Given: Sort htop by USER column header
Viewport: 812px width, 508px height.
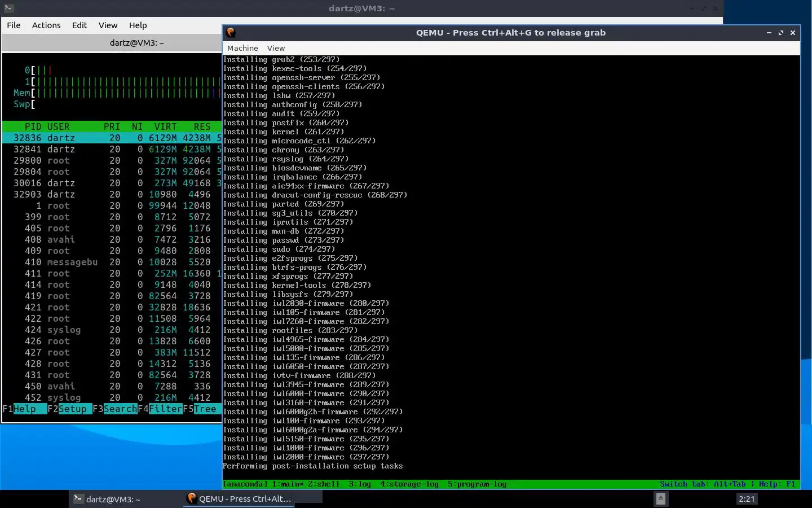Looking at the screenshot, I should pos(59,126).
